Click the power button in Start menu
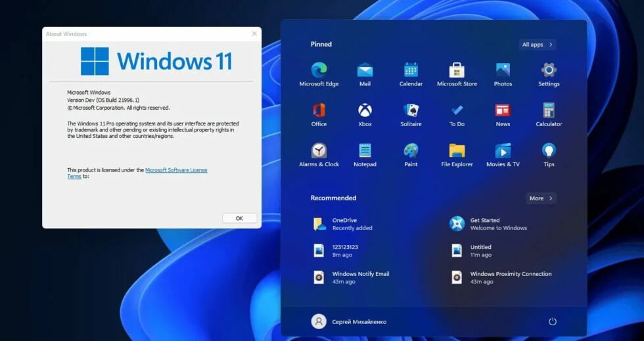 pyautogui.click(x=553, y=321)
